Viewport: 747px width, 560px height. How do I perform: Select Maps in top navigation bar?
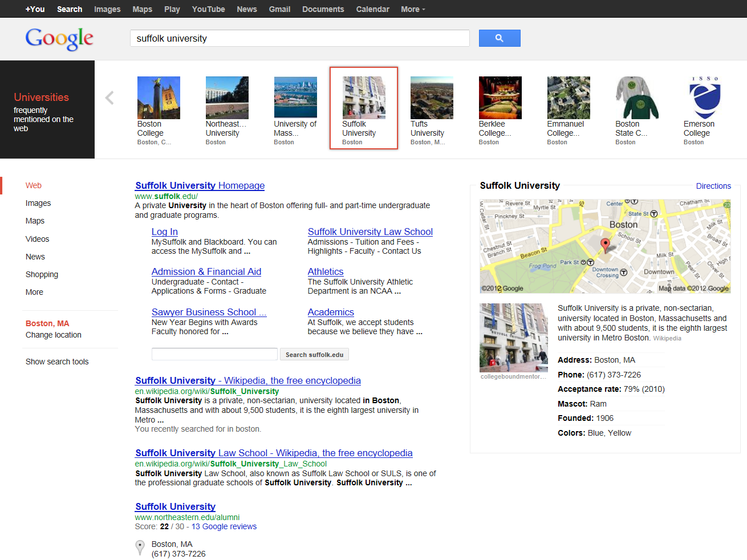[142, 9]
